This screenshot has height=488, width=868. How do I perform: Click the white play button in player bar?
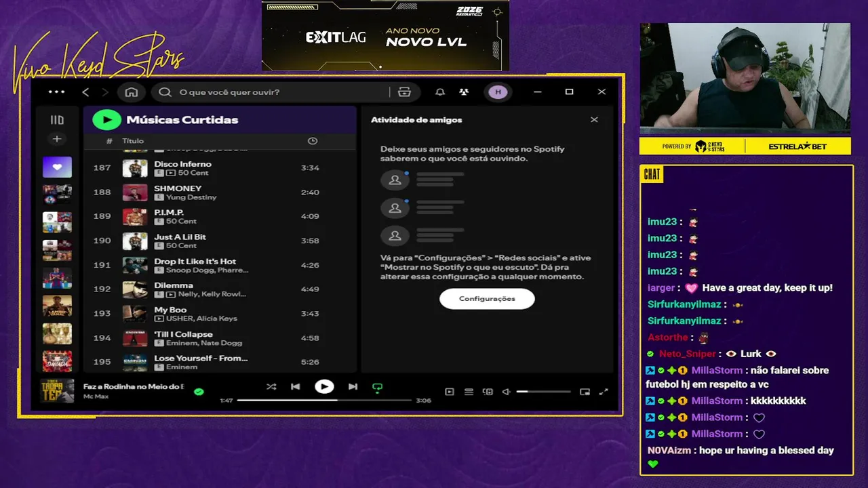coord(324,386)
